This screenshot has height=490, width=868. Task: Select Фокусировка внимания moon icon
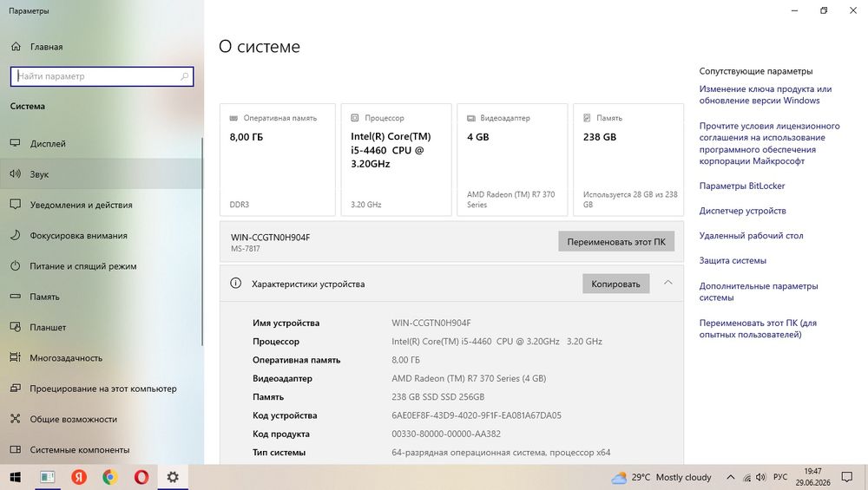point(16,236)
